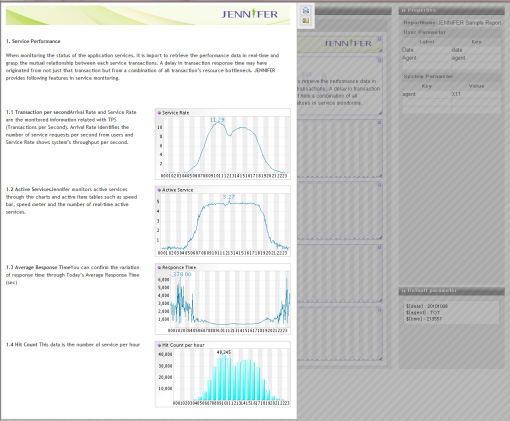Image resolution: width=510 pixels, height=421 pixels.
Task: Click the 'Hit Count per hour' chart title
Action: click(183, 345)
